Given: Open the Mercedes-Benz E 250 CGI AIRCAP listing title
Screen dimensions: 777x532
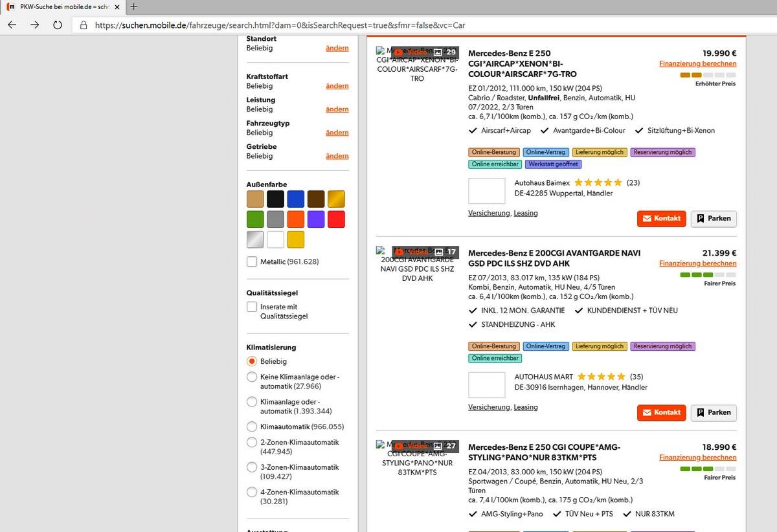Looking at the screenshot, I should 523,63.
